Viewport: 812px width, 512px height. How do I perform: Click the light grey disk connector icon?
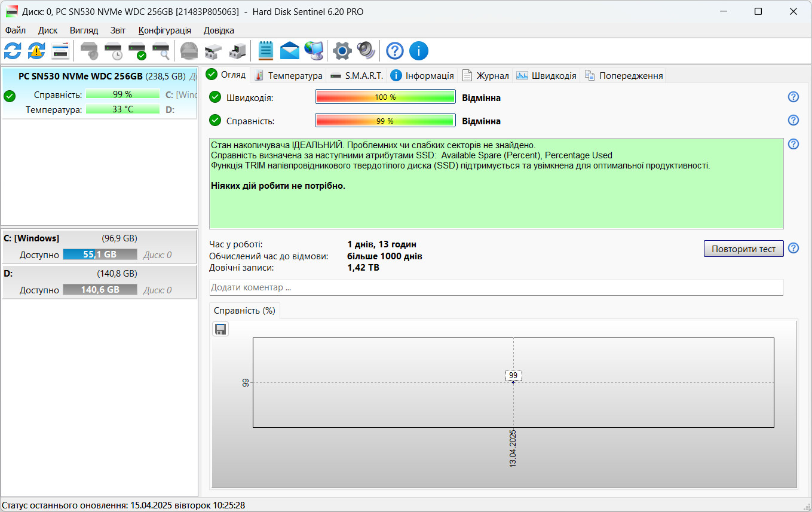pyautogui.click(x=213, y=51)
